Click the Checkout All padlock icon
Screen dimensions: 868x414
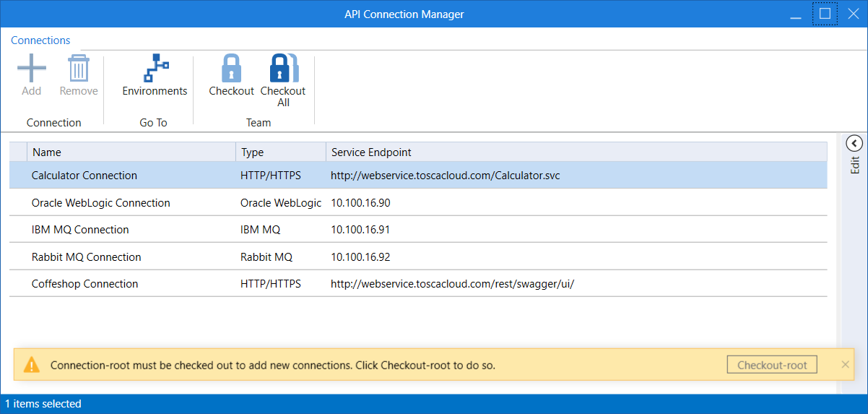pyautogui.click(x=282, y=69)
